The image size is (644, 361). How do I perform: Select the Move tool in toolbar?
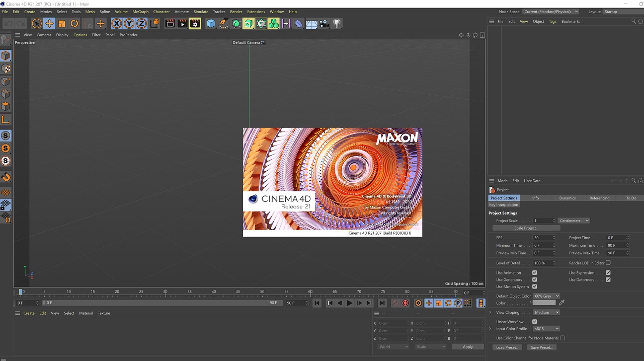point(49,24)
